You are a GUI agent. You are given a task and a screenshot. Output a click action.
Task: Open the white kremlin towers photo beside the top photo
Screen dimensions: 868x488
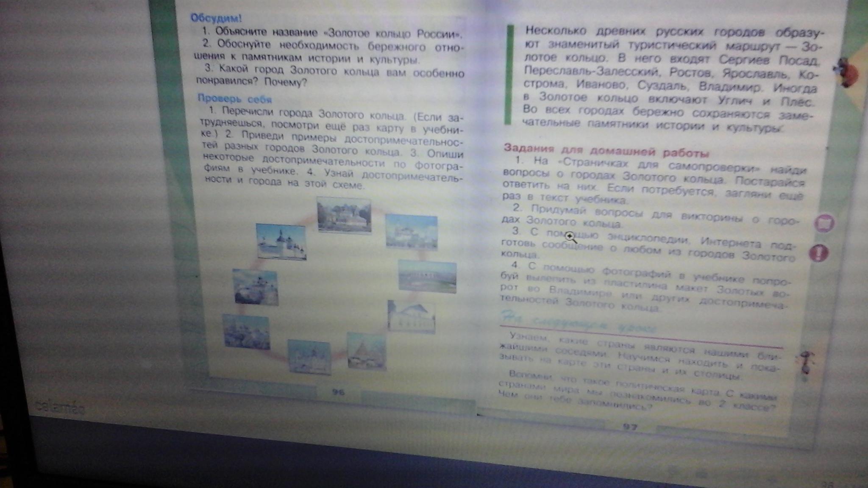pyautogui.click(x=281, y=242)
